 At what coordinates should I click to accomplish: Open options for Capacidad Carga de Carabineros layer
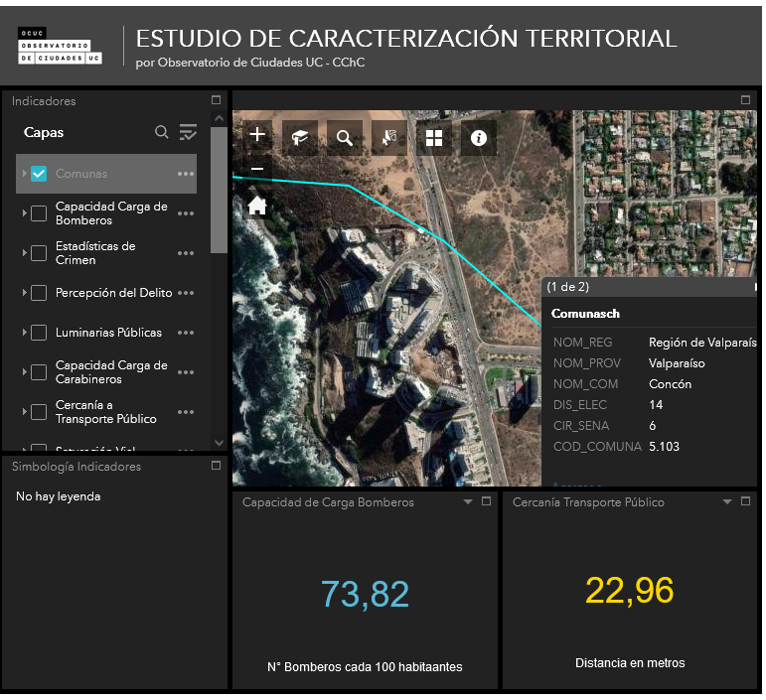pyautogui.click(x=186, y=372)
